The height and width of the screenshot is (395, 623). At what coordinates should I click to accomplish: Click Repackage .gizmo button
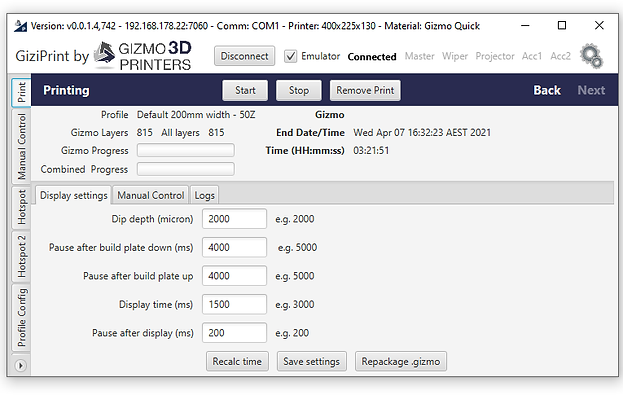[x=400, y=362]
